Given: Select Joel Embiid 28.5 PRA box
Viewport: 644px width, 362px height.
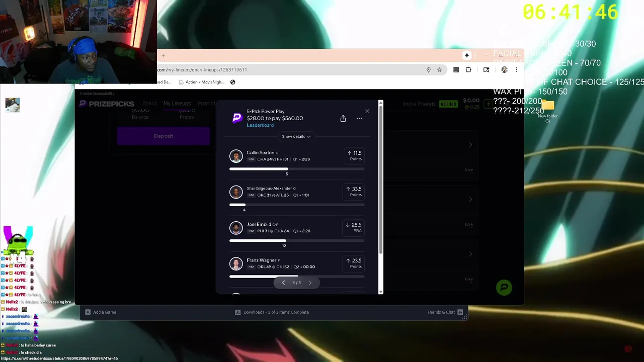Looking at the screenshot, I should 354,228.
